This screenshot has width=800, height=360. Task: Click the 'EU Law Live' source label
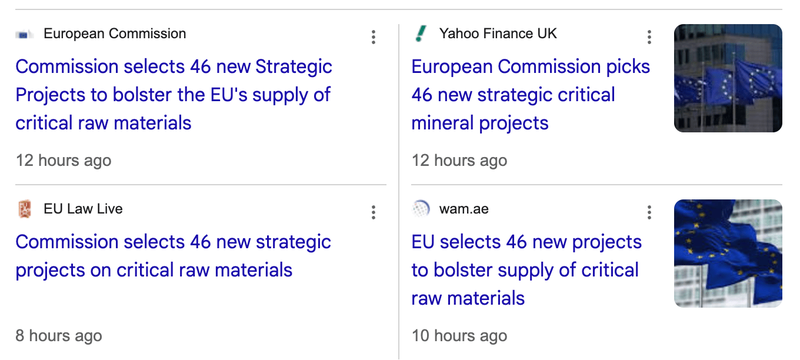[83, 209]
